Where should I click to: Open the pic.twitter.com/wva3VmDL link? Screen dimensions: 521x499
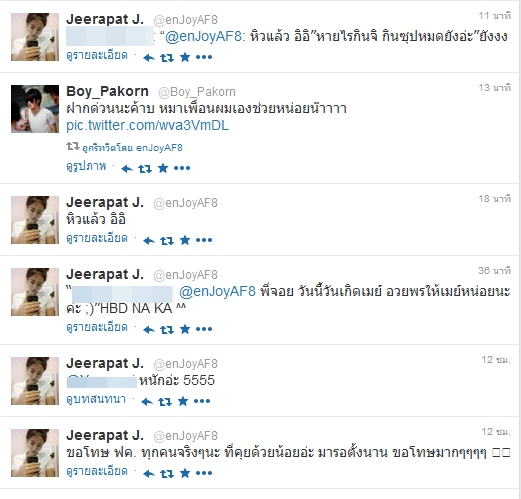tap(148, 126)
